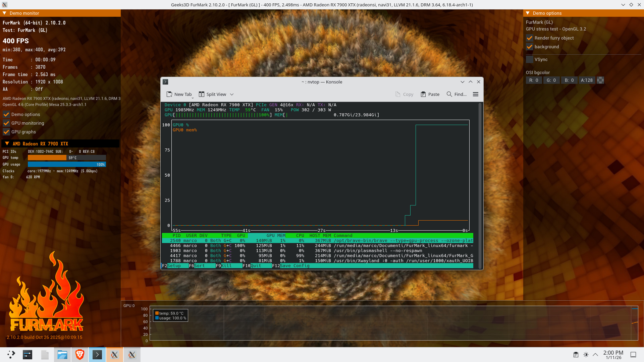Click the Konsole hamburger menu icon
This screenshot has height=362, width=644.
475,94
